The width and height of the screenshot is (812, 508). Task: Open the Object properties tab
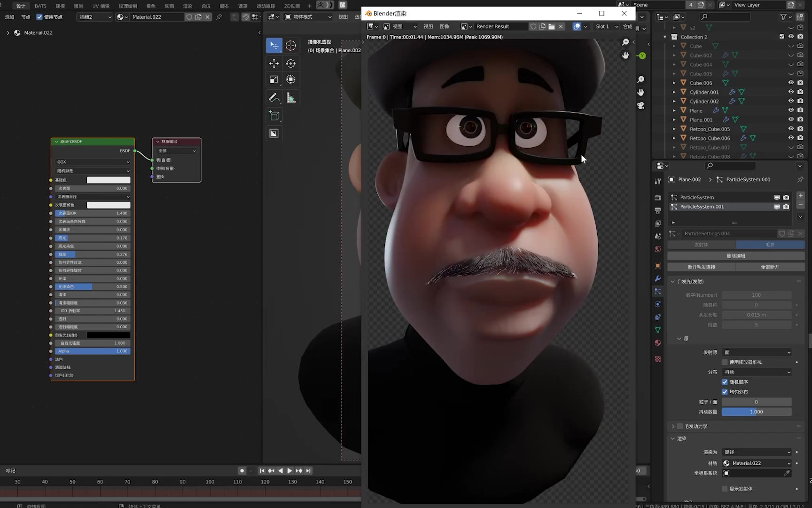pos(657,266)
